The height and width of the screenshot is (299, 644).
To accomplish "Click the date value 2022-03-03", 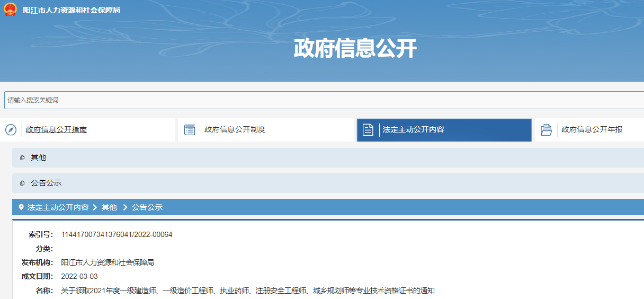I will pyautogui.click(x=79, y=277).
